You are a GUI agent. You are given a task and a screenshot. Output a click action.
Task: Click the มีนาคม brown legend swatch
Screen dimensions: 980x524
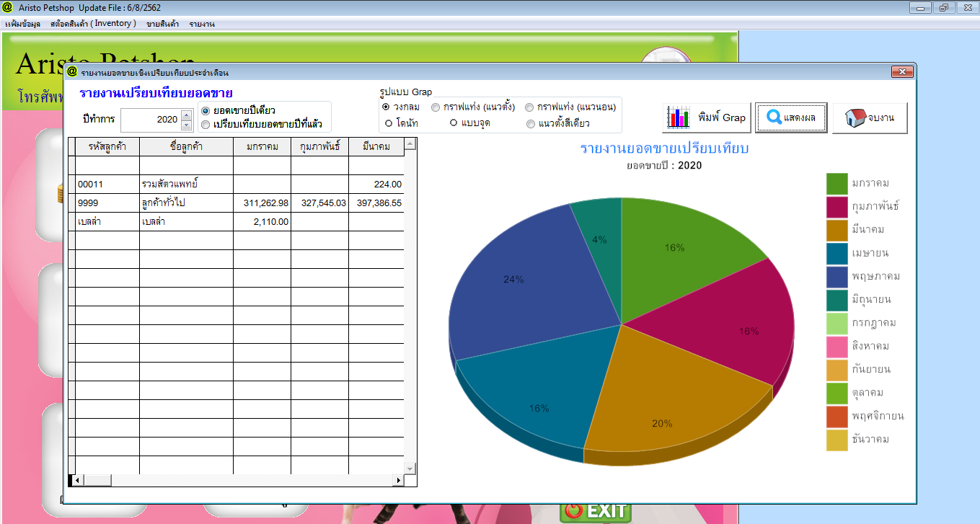tap(837, 230)
